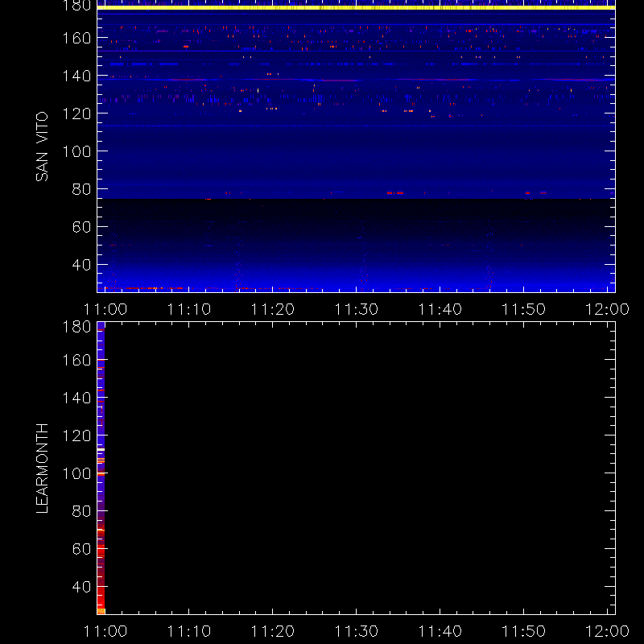
Task: Click 11:20 time label under SAN VITO plot
Action: pyautogui.click(x=273, y=309)
